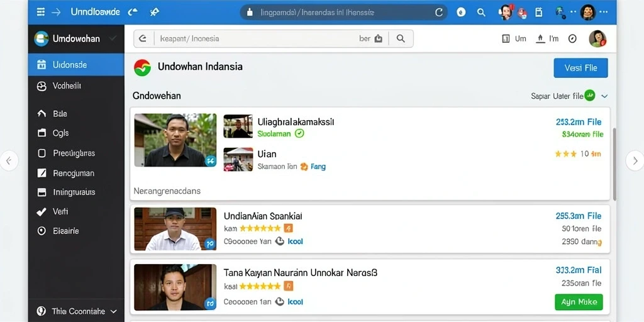Click the Um toolbar button
The width and height of the screenshot is (644, 322).
(514, 38)
